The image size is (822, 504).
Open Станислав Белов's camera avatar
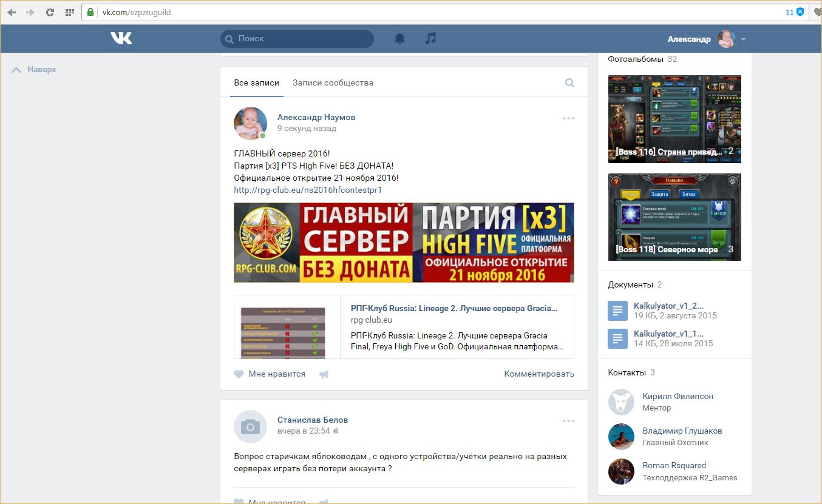[x=251, y=426]
